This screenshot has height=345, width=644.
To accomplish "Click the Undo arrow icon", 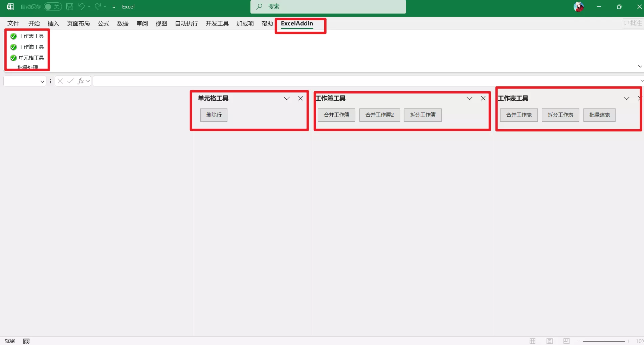I will 81,6.
